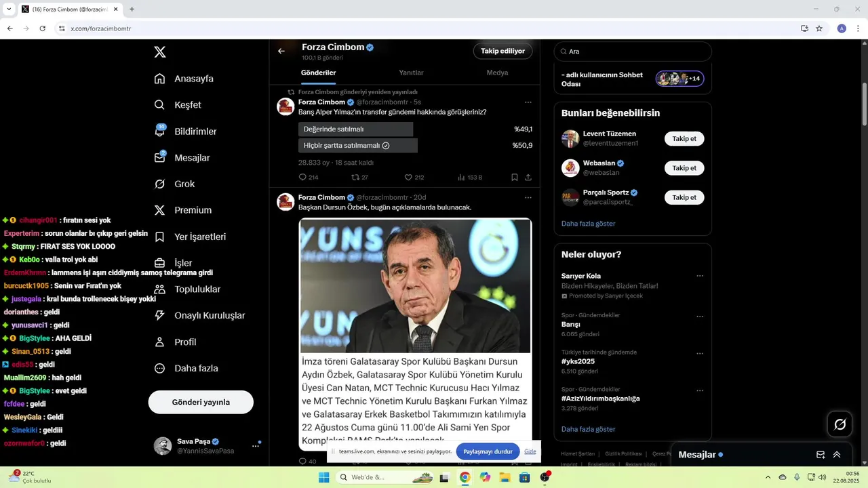Viewport: 868px width, 488px height.
Task: Click the Chrome address bar URL
Action: (x=101, y=28)
